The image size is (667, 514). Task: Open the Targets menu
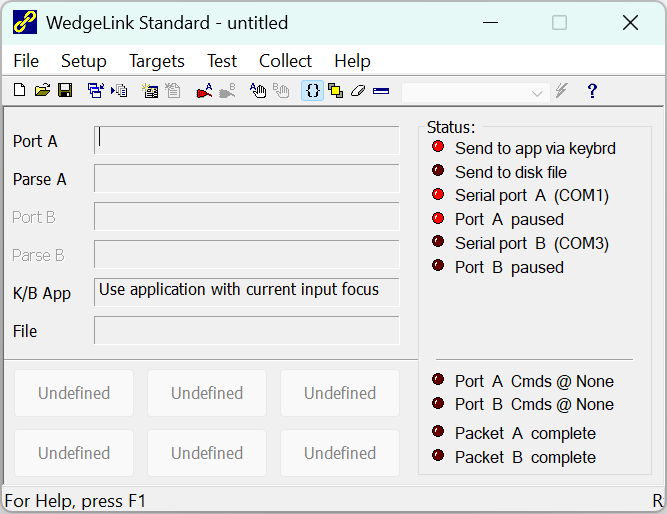pyautogui.click(x=157, y=61)
